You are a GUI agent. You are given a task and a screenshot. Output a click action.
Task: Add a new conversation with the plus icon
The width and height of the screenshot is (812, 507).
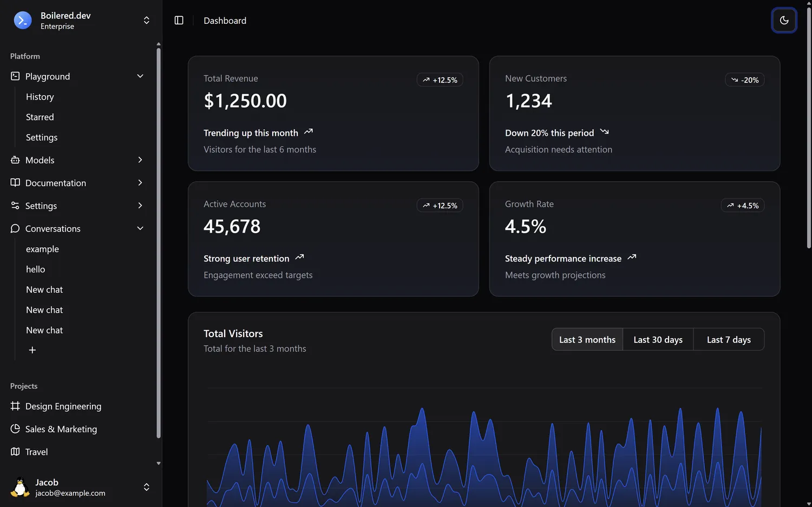pyautogui.click(x=32, y=350)
